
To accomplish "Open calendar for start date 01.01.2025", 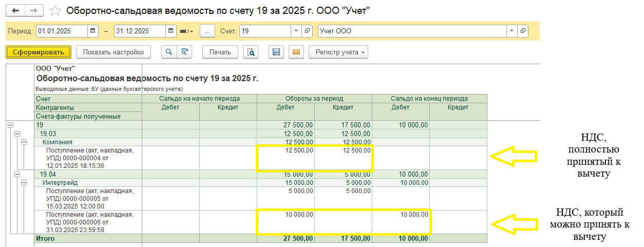I will click(x=93, y=31).
